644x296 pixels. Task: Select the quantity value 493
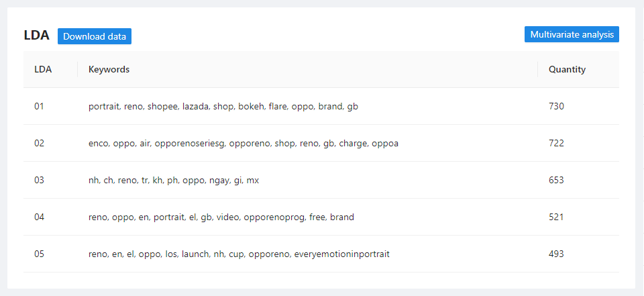[556, 254]
